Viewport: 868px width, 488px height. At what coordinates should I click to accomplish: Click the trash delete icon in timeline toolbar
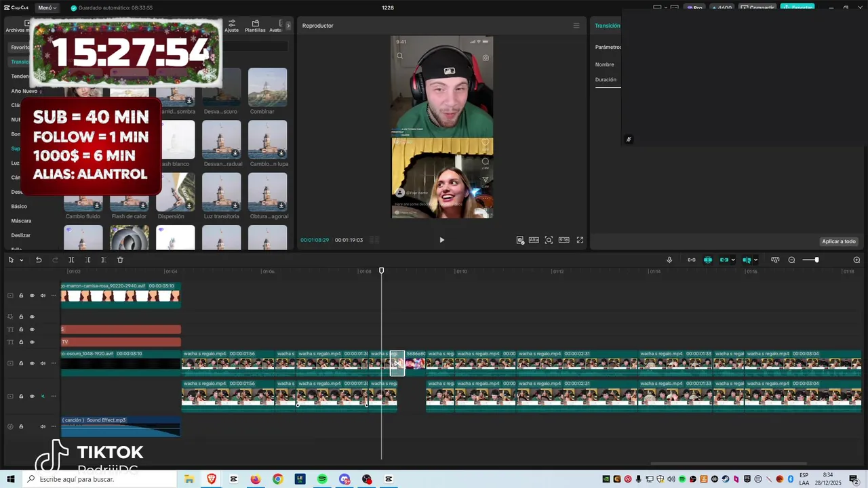click(x=120, y=260)
